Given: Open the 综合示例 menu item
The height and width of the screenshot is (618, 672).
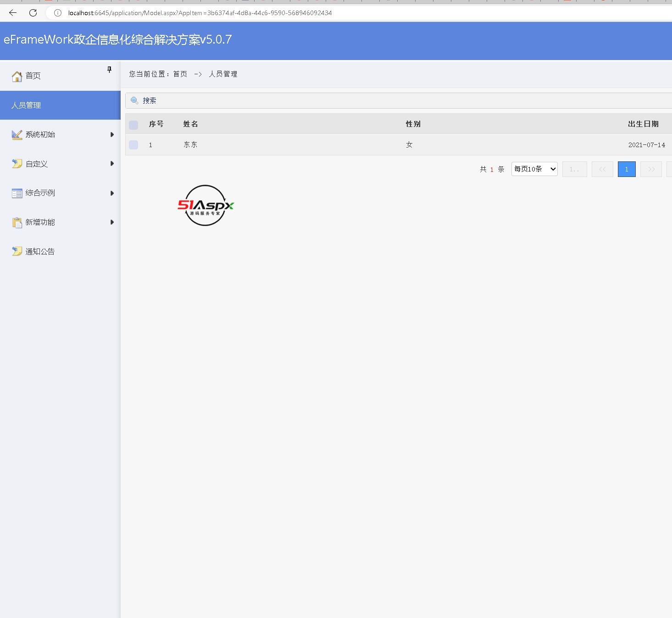Looking at the screenshot, I should point(60,193).
